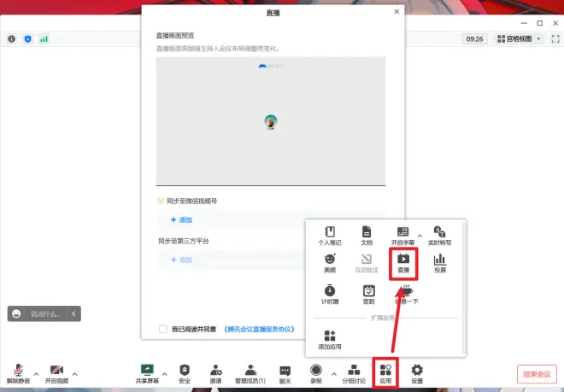Open the 聊天 chat panel
This screenshot has width=564, height=392.
click(285, 374)
